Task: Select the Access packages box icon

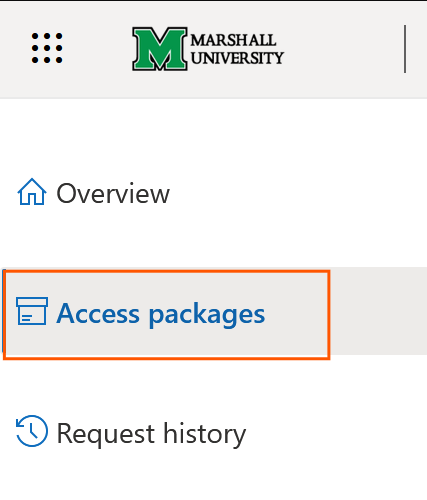Action: [x=32, y=311]
